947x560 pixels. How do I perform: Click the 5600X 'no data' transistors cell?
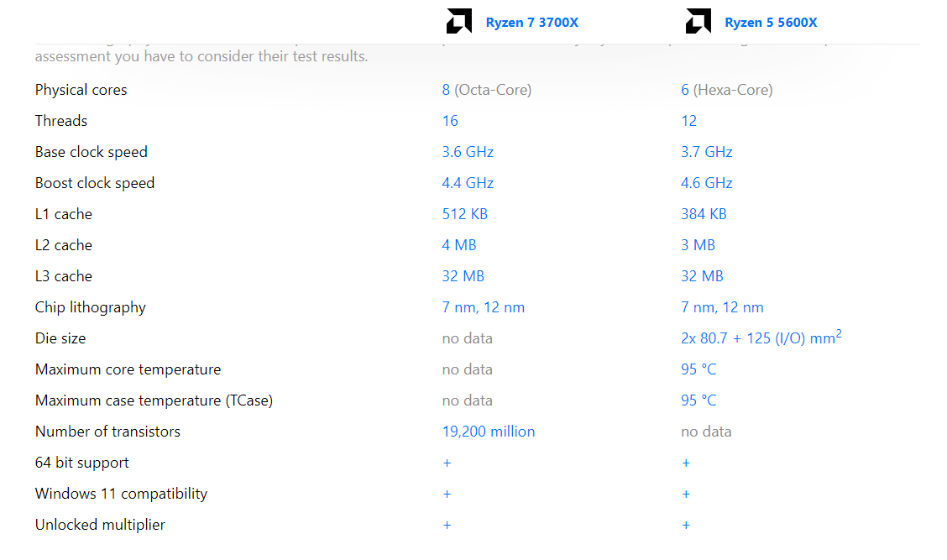[706, 432]
